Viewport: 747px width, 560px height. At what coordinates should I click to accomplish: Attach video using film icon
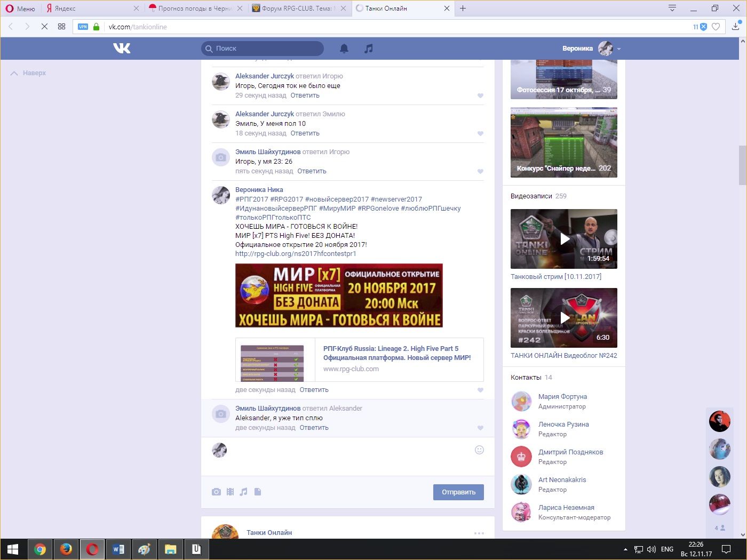coord(230,492)
